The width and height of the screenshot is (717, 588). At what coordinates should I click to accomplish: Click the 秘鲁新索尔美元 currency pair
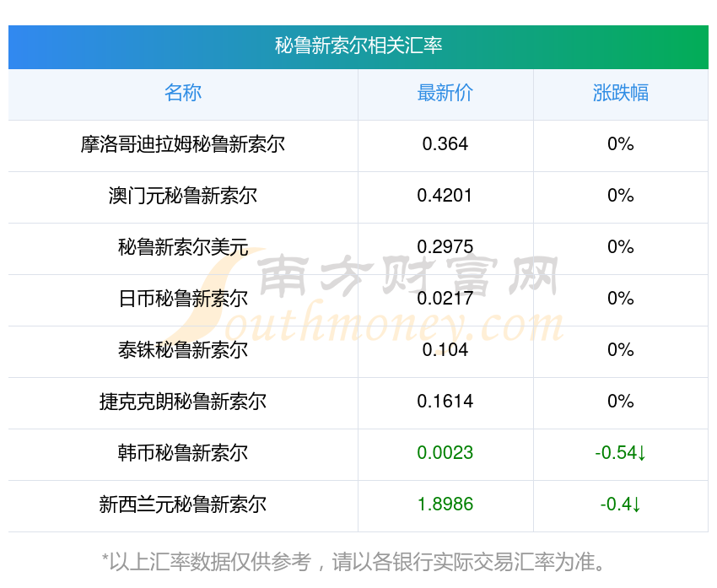tap(183, 247)
